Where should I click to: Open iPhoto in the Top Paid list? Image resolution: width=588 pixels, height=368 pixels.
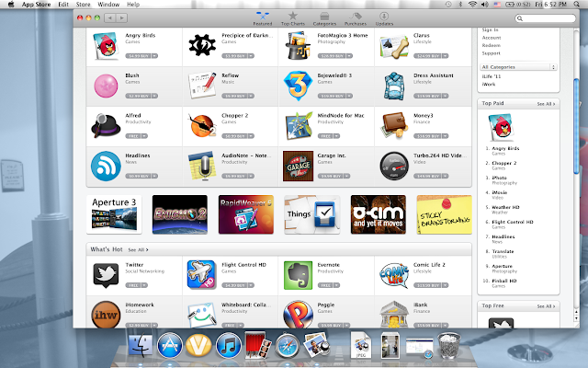tap(500, 178)
